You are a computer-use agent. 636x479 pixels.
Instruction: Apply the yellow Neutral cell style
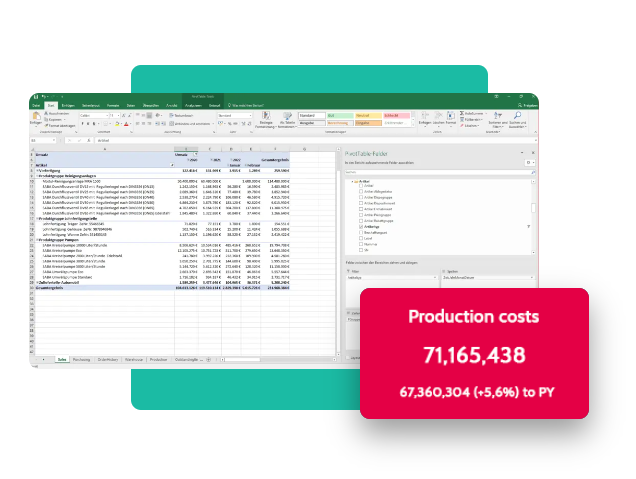(x=368, y=116)
